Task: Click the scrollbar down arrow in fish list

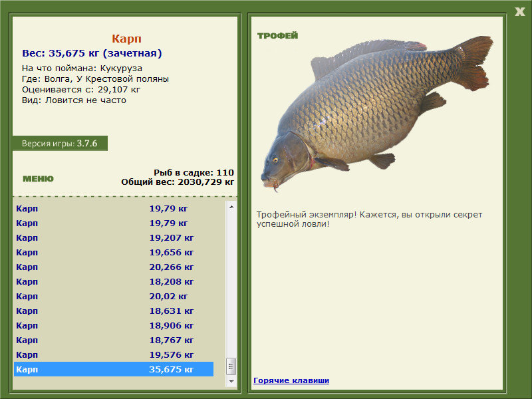Action: (231, 381)
